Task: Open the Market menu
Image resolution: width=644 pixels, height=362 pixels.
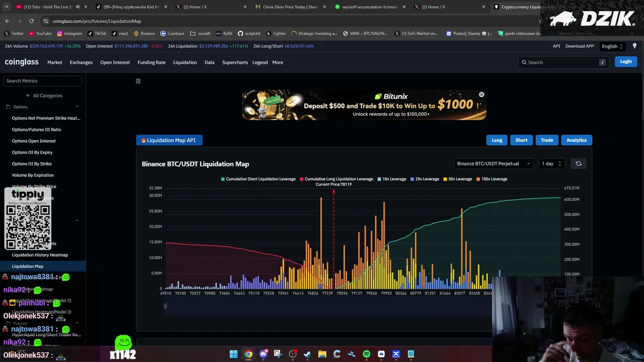Action: point(55,62)
